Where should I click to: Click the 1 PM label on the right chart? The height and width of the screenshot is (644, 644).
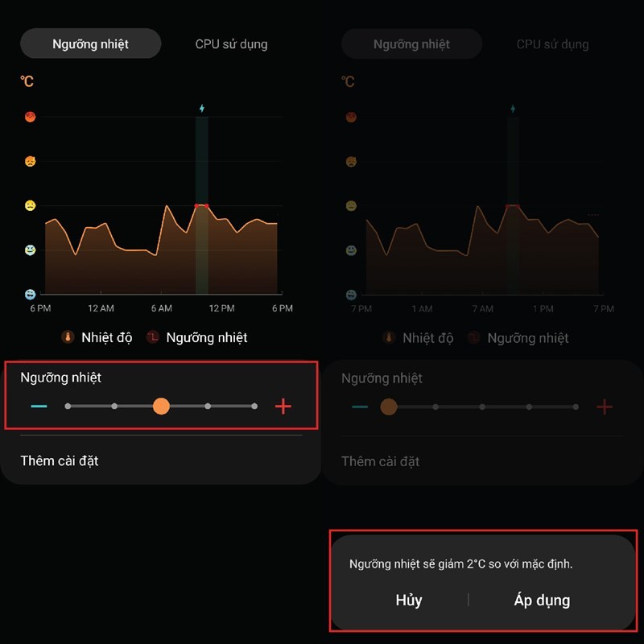click(543, 309)
